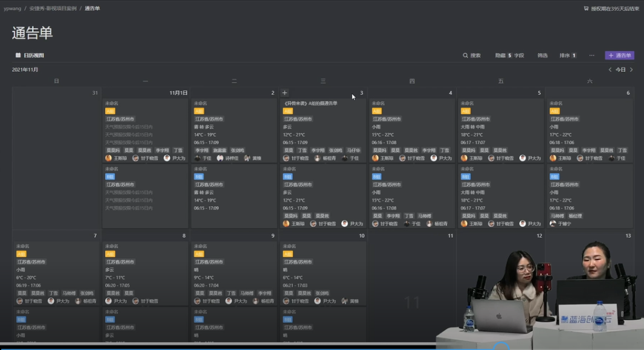Click 王斯琼 avatar in November 3 B组 card
This screenshot has height=350, width=644.
286,224
